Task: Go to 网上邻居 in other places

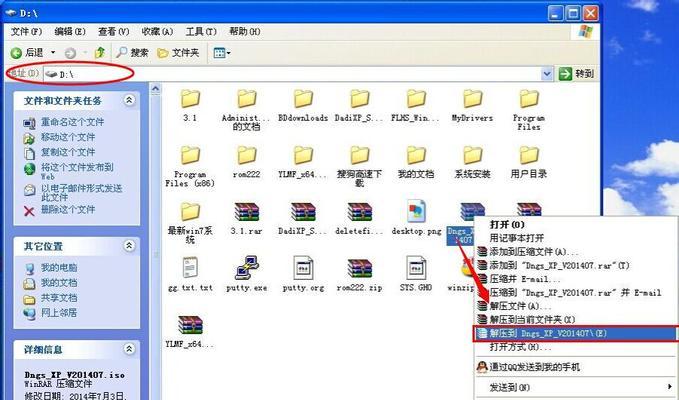Action: (58, 313)
